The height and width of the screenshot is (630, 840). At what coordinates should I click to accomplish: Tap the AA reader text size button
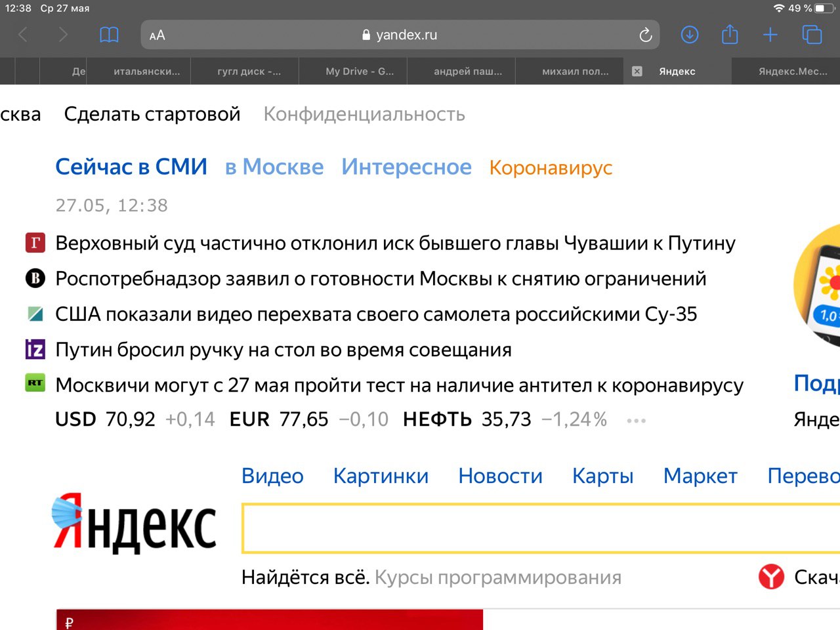pyautogui.click(x=157, y=35)
